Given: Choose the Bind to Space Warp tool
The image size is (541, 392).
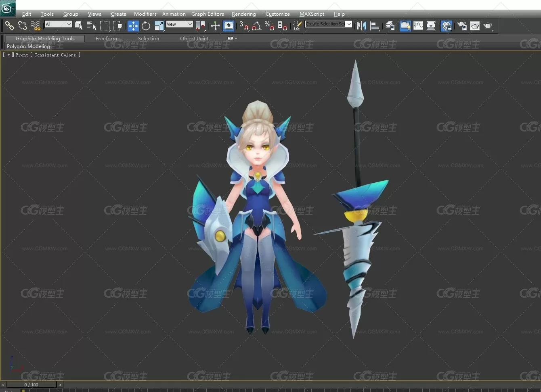Looking at the screenshot, I should (36, 26).
